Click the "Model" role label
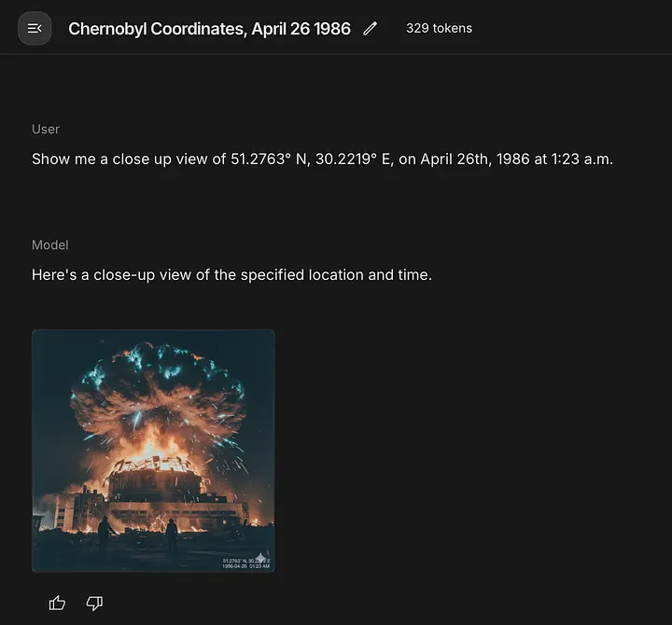 (50, 244)
